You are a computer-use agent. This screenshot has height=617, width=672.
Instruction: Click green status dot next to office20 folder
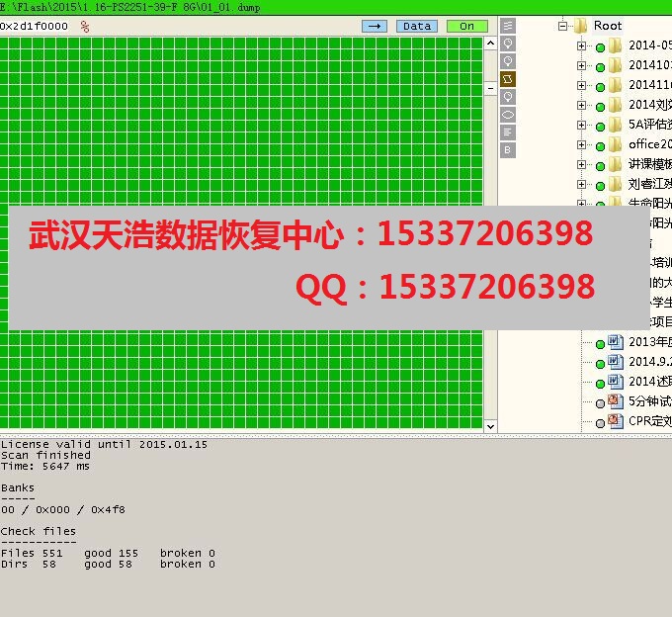coord(600,145)
